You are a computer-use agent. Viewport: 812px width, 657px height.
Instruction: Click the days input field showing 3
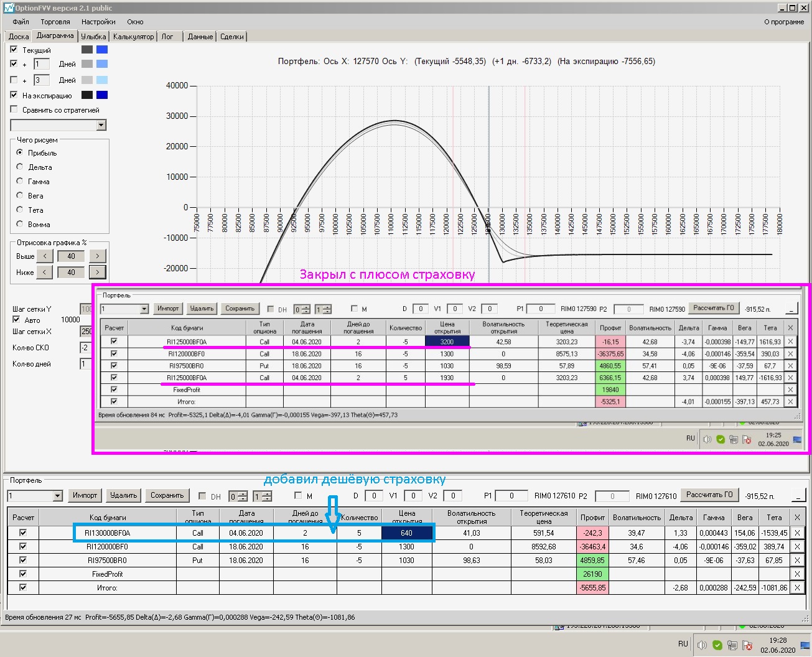pyautogui.click(x=42, y=80)
